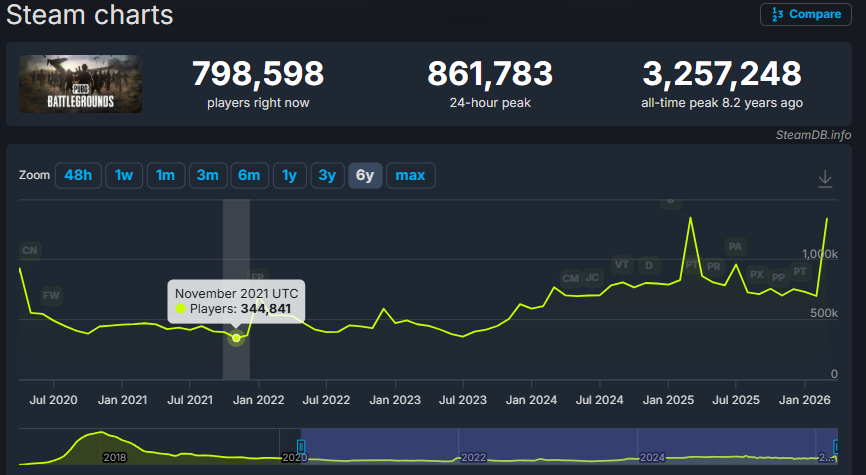Click the SteamDB.info credit text
This screenshot has width=866, height=475.
pos(813,135)
